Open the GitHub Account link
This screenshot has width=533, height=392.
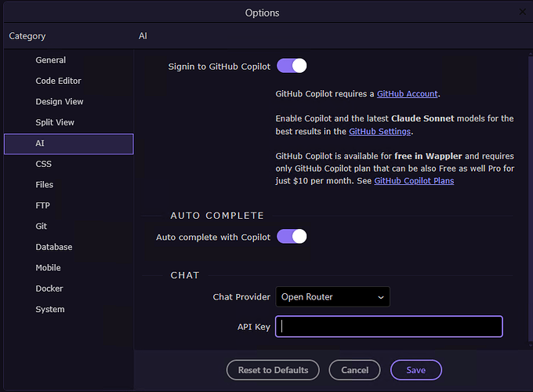click(x=408, y=94)
